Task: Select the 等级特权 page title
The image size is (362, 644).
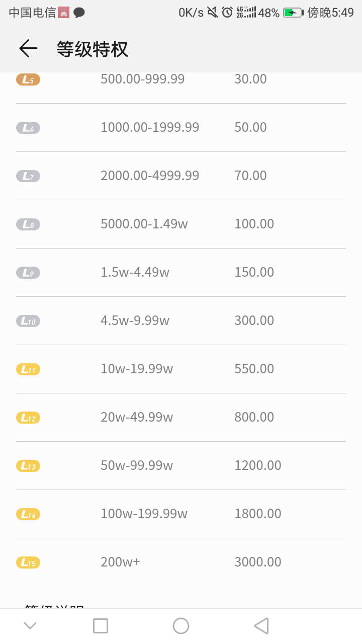Action: (x=93, y=49)
